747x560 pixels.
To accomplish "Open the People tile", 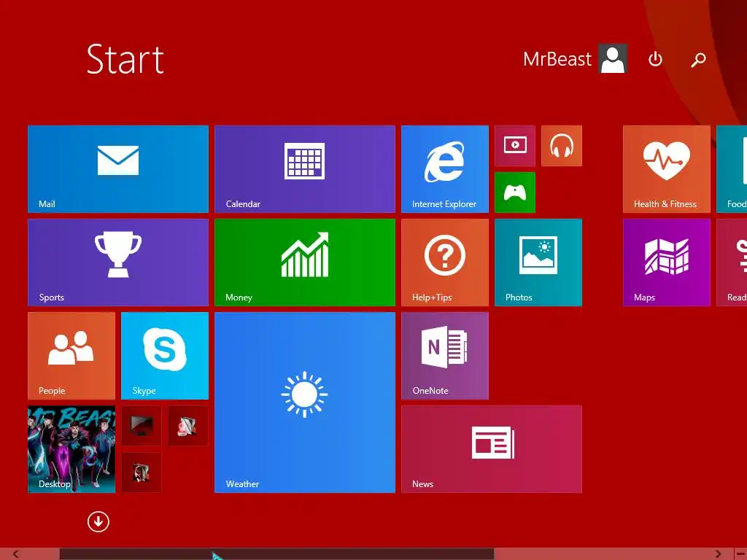I will pos(71,356).
